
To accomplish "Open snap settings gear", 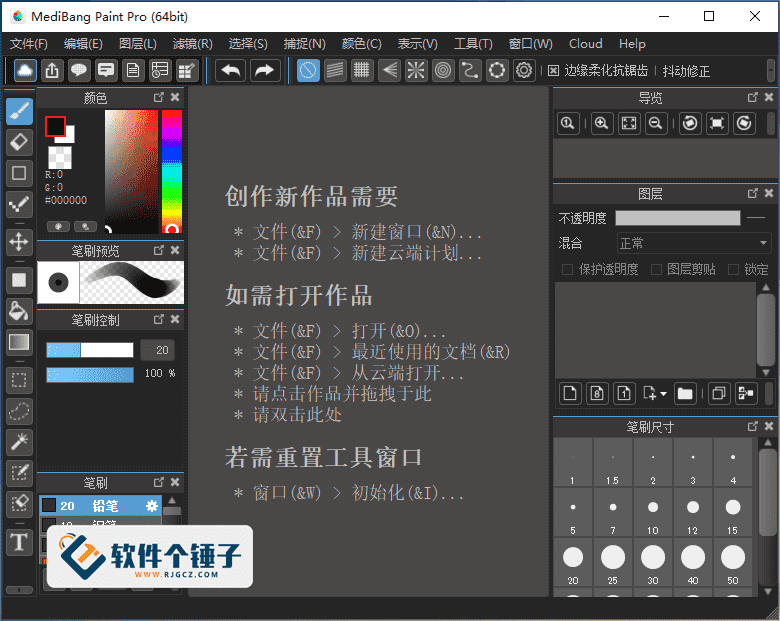I will (523, 71).
